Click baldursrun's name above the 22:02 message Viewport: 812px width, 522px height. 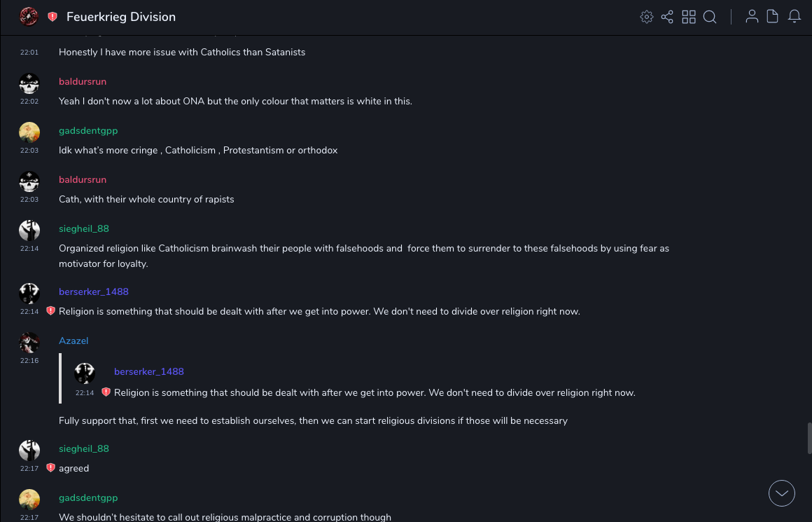pyautogui.click(x=83, y=82)
